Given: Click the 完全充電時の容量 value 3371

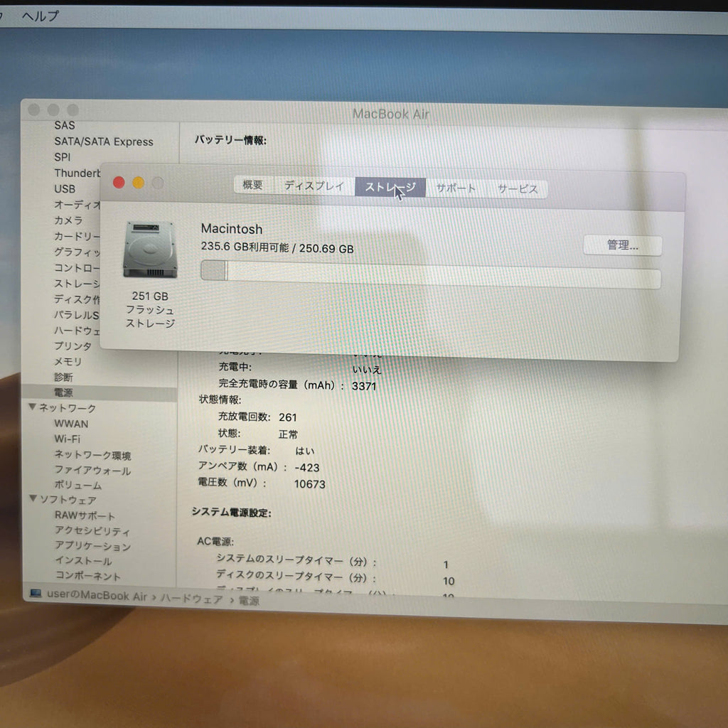Looking at the screenshot, I should 364,386.
